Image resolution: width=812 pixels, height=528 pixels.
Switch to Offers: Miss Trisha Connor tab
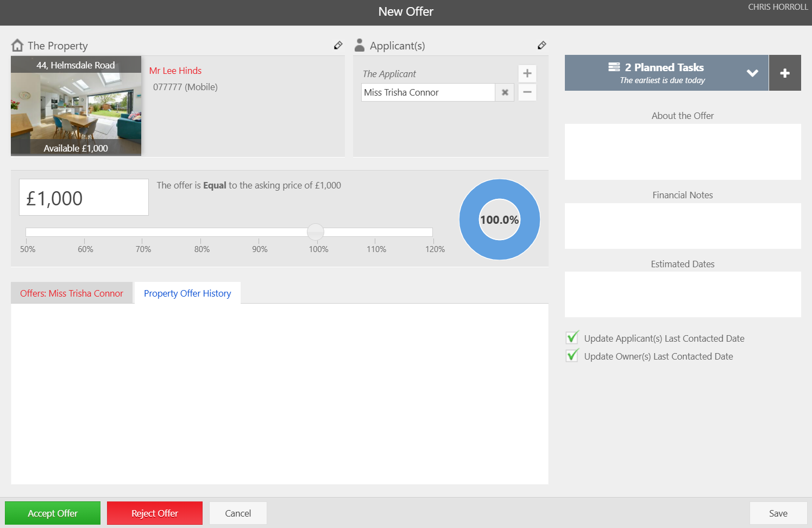pyautogui.click(x=72, y=293)
